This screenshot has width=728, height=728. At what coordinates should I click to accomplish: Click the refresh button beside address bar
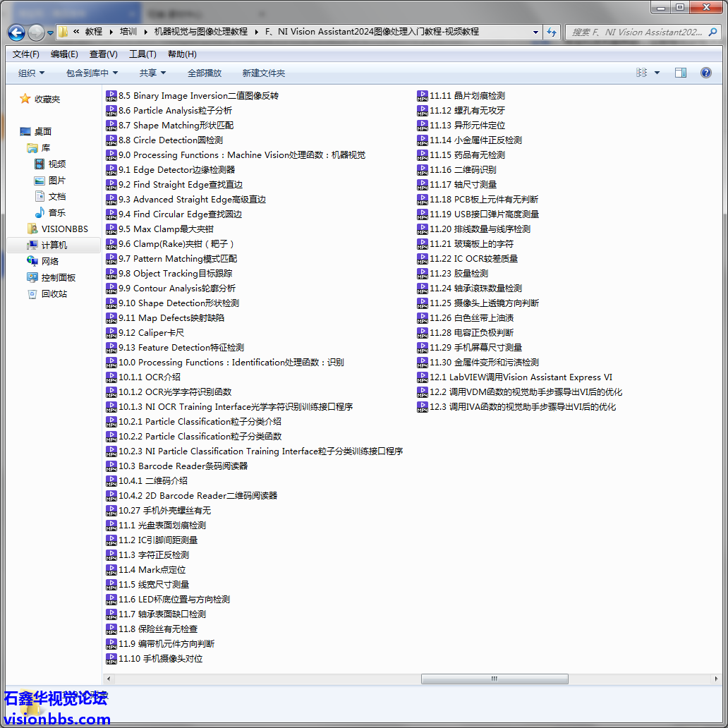pos(552,32)
